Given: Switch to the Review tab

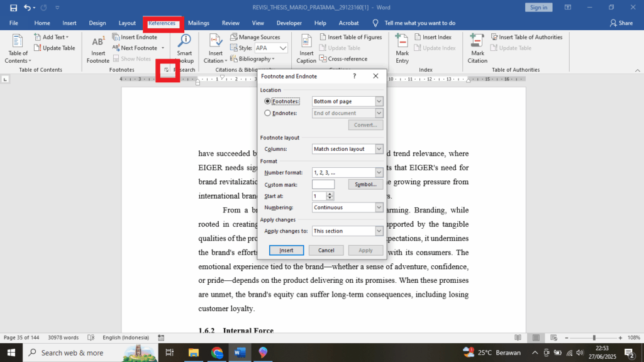Looking at the screenshot, I should pyautogui.click(x=230, y=23).
